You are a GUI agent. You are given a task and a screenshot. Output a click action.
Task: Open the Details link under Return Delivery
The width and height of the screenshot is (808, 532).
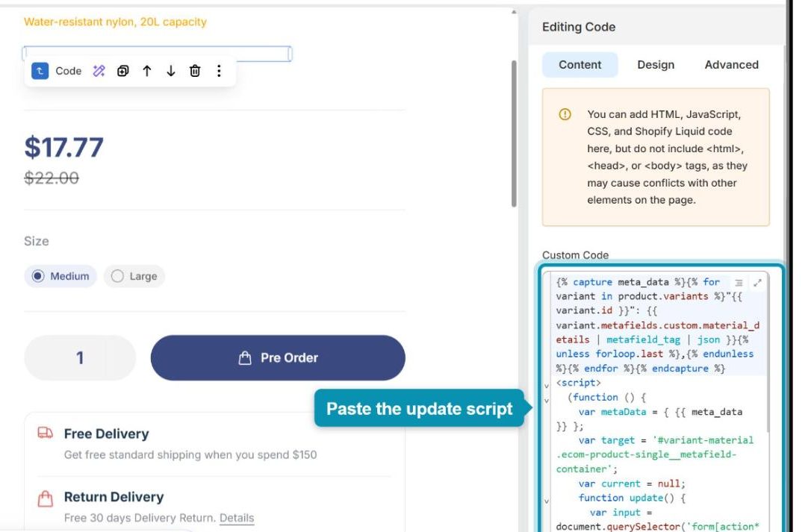237,518
